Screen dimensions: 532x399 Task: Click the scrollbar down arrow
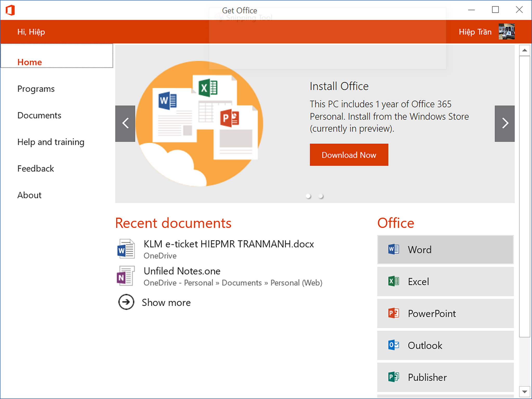click(524, 392)
